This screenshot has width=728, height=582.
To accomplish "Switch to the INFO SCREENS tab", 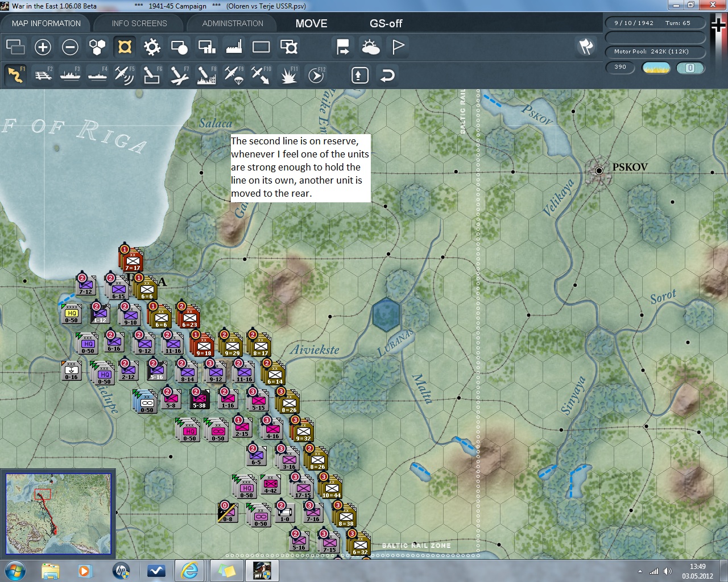I will click(x=139, y=23).
